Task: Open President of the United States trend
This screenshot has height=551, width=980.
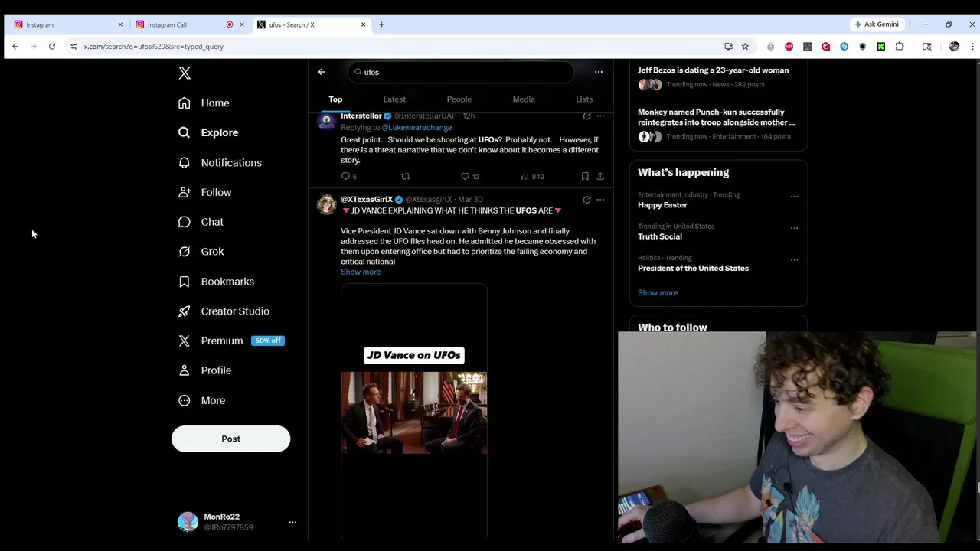Action: [x=693, y=268]
